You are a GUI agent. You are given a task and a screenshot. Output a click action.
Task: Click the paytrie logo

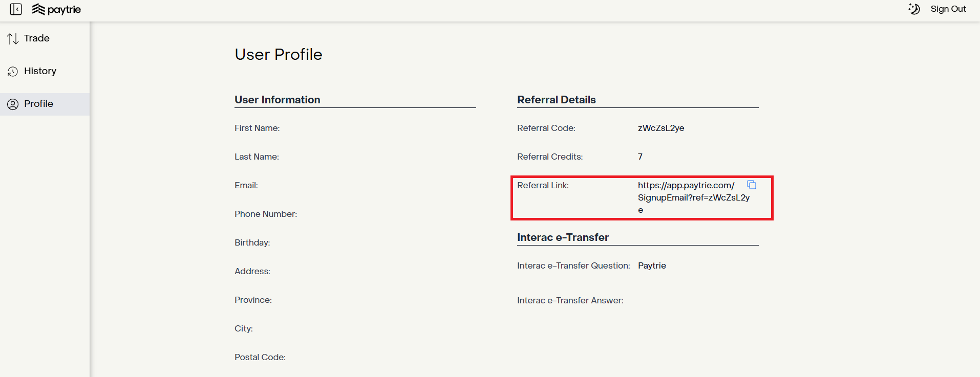click(x=56, y=9)
